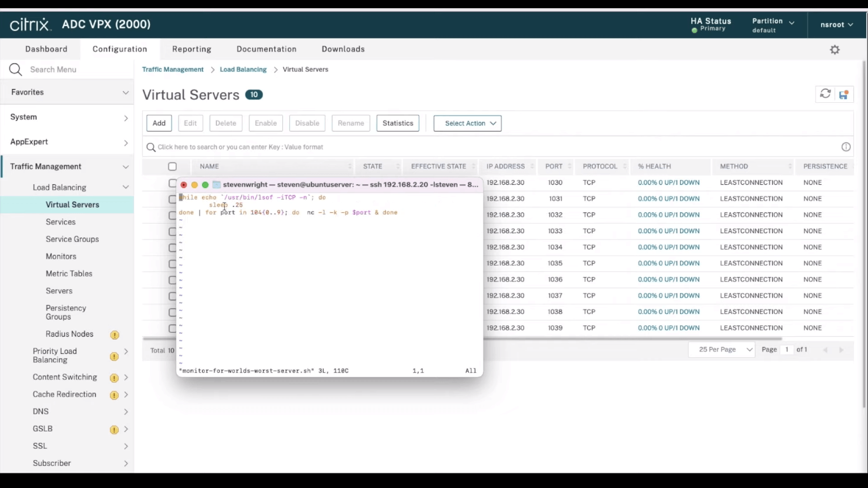
Task: Click the terminal window folder icon in title bar
Action: click(216, 185)
